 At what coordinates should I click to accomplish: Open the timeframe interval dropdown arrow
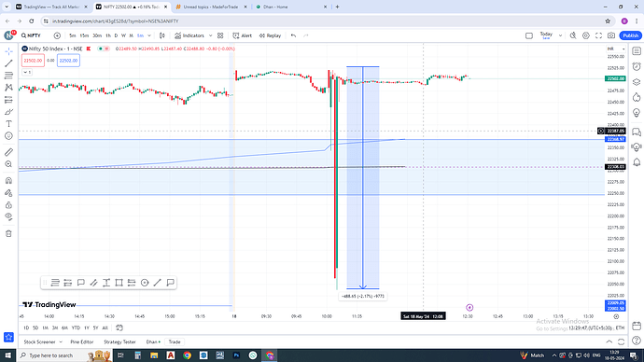tap(149, 35)
